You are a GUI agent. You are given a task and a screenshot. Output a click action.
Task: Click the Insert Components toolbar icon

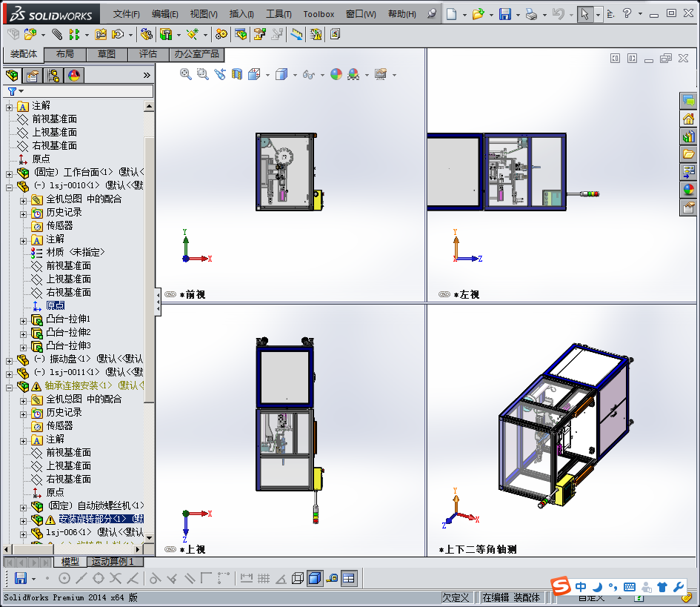(x=30, y=34)
